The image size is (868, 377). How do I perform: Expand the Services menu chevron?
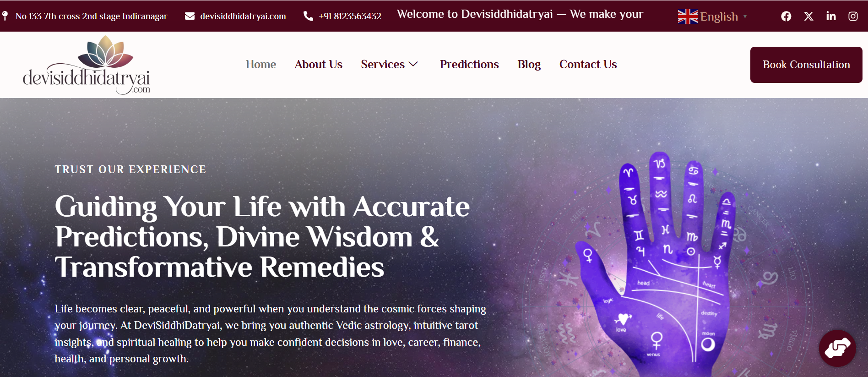click(x=413, y=65)
